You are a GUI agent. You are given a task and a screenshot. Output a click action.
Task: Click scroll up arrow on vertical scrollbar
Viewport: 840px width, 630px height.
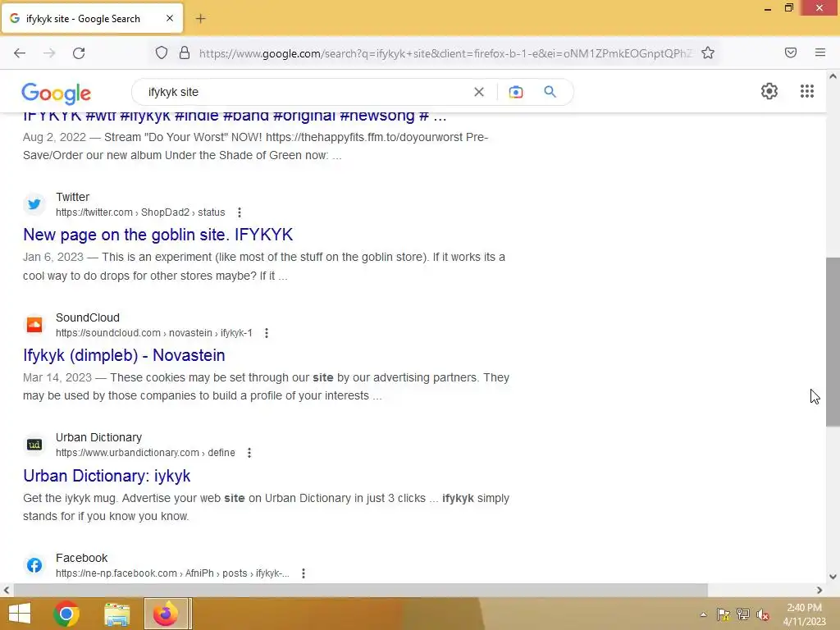point(833,76)
